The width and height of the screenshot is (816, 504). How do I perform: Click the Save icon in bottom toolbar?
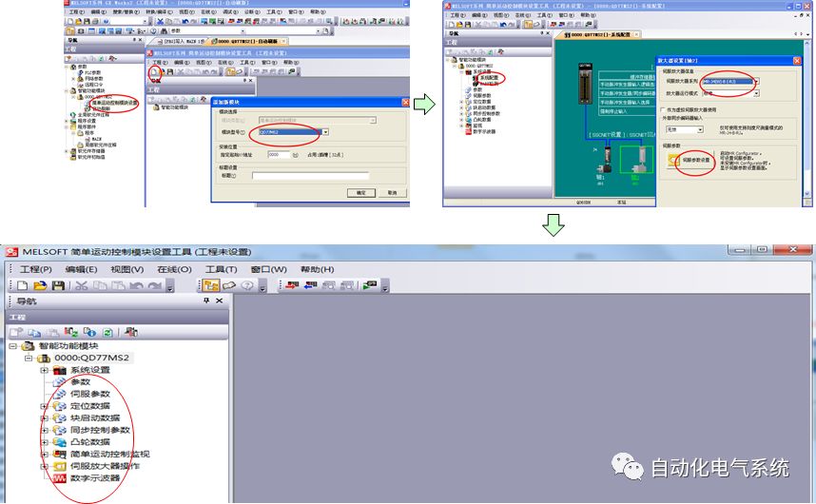[x=56, y=285]
